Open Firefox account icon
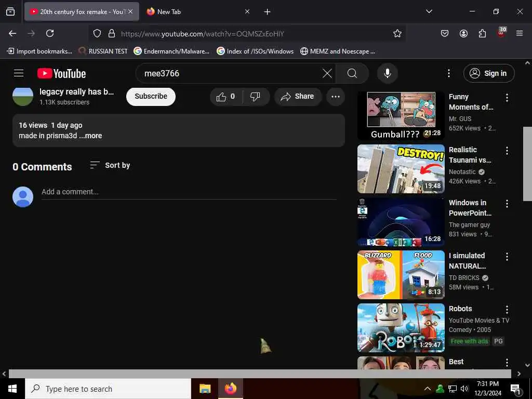This screenshot has height=399, width=532. click(463, 33)
